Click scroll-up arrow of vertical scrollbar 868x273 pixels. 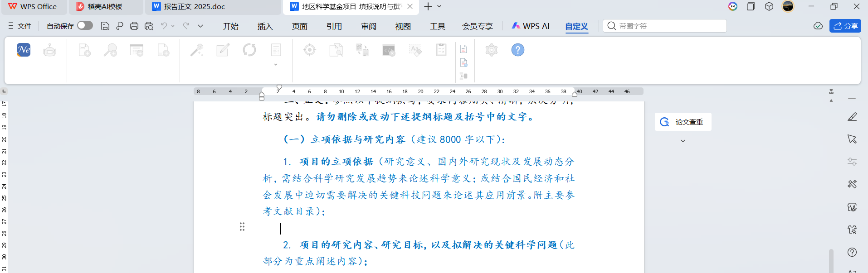pos(831,101)
